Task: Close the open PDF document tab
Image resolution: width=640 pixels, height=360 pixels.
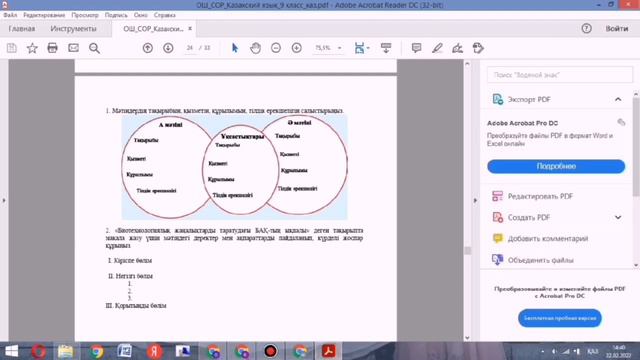Action: [x=190, y=29]
